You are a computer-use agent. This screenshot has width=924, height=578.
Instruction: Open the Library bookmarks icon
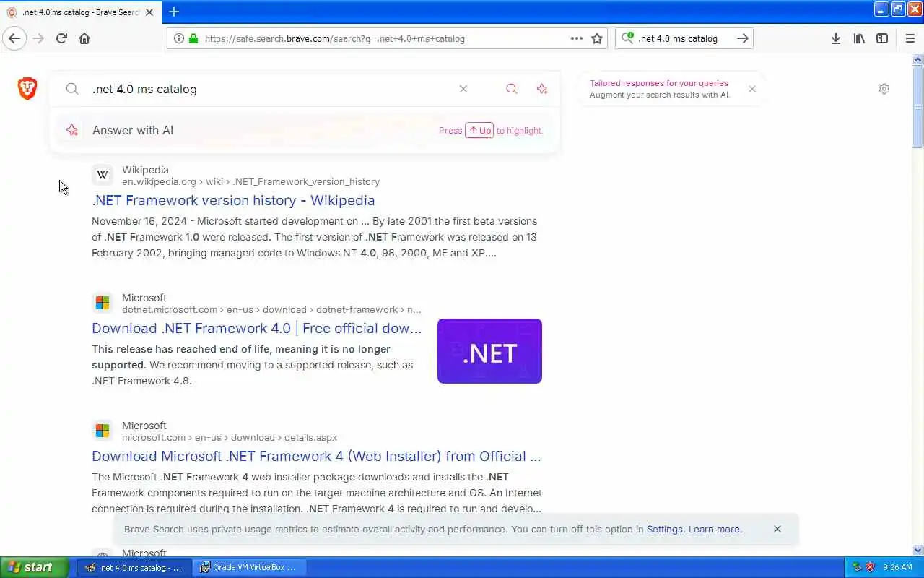(859, 38)
